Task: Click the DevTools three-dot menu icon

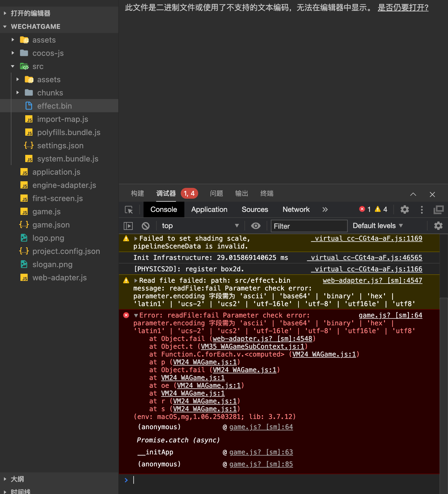Action: [422, 209]
